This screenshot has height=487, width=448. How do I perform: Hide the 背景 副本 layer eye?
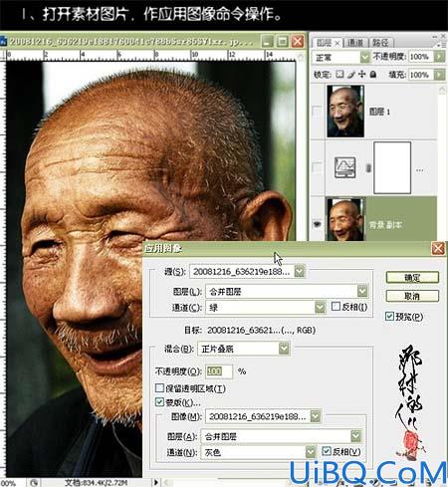(x=318, y=224)
